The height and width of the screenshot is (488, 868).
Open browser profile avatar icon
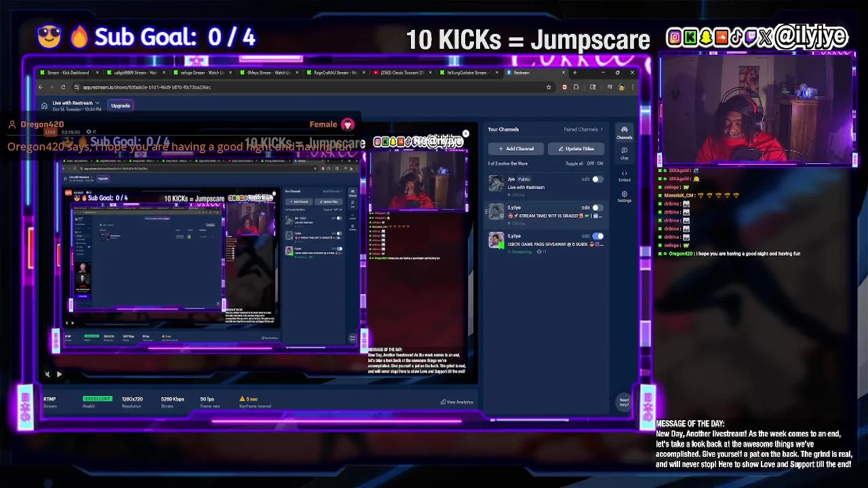621,87
